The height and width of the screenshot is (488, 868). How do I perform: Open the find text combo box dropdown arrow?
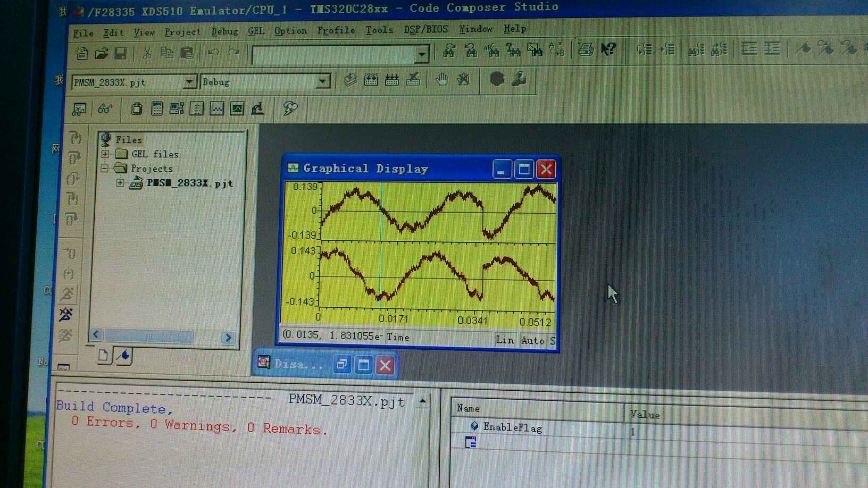click(x=422, y=54)
